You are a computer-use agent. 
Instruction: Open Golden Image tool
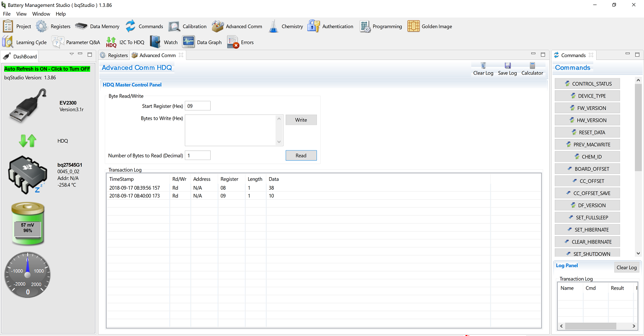413,26
